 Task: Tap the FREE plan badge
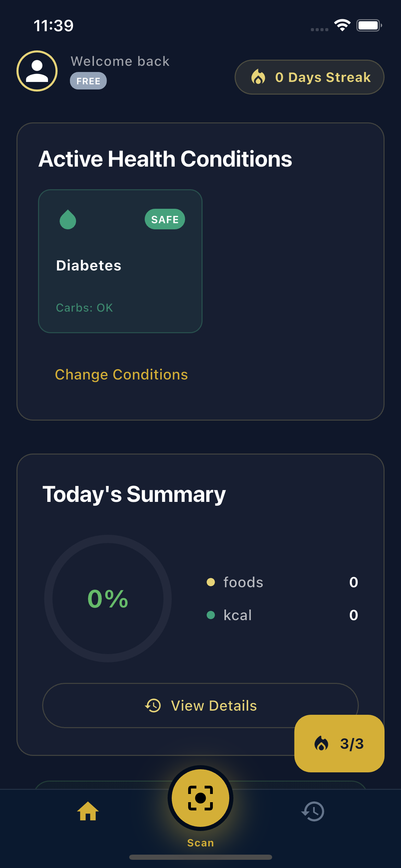click(x=88, y=81)
